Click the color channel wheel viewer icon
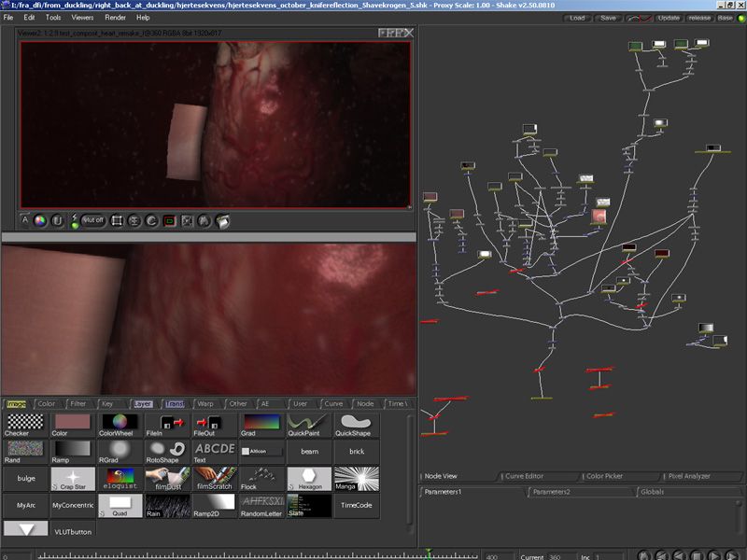The width and height of the screenshot is (747, 560). pyautogui.click(x=40, y=221)
